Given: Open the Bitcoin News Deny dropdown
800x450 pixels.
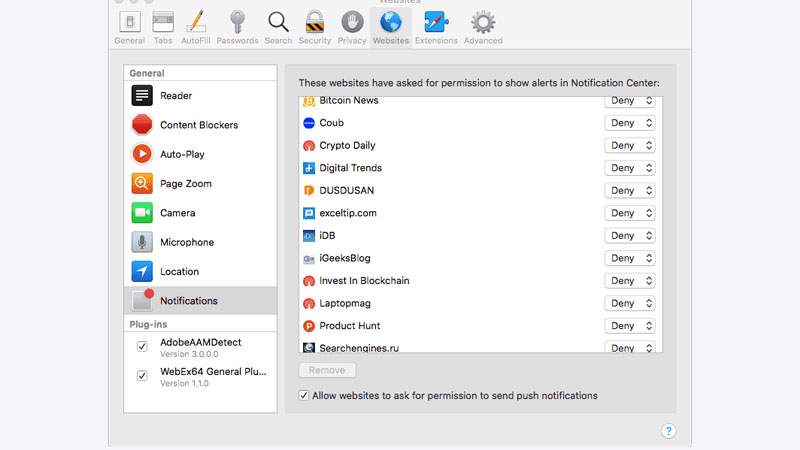Looking at the screenshot, I should (x=630, y=102).
